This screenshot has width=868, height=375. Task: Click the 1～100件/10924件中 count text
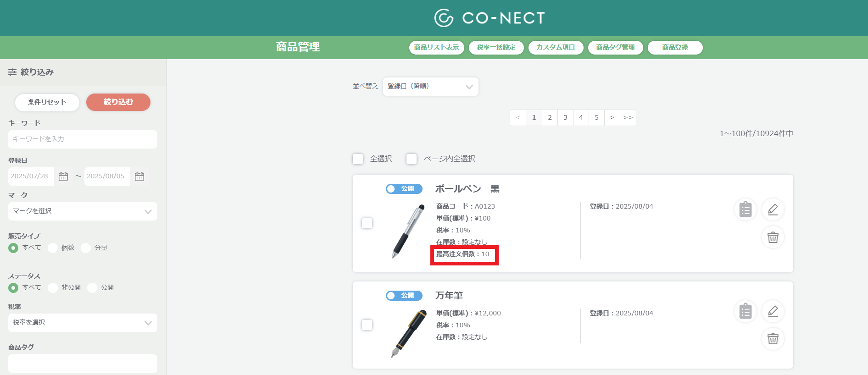(756, 134)
